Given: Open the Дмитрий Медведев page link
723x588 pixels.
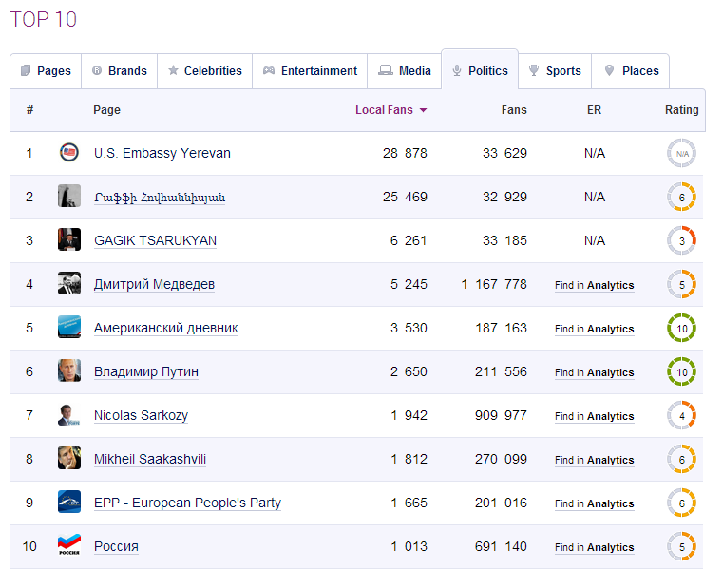Looking at the screenshot, I should click(155, 285).
